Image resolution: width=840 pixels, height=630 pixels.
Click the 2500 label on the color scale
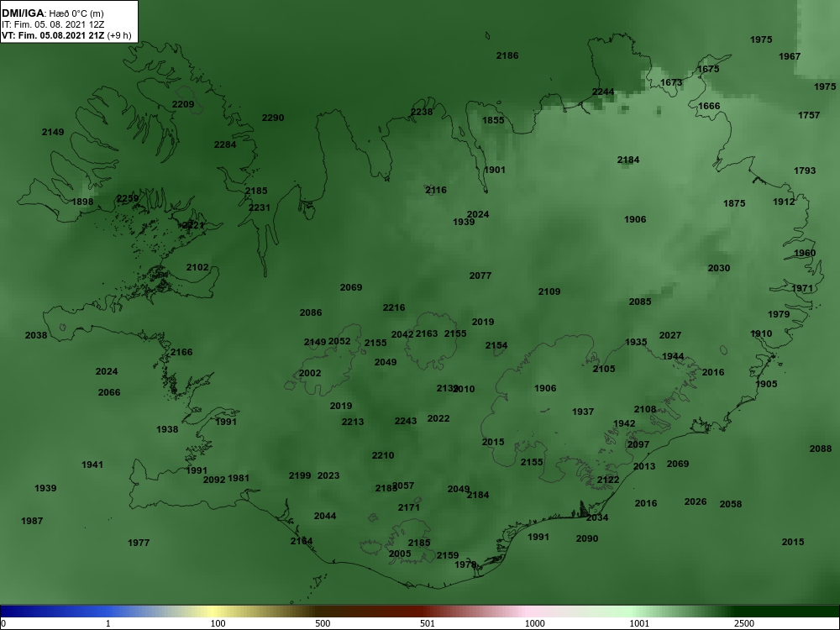744,623
